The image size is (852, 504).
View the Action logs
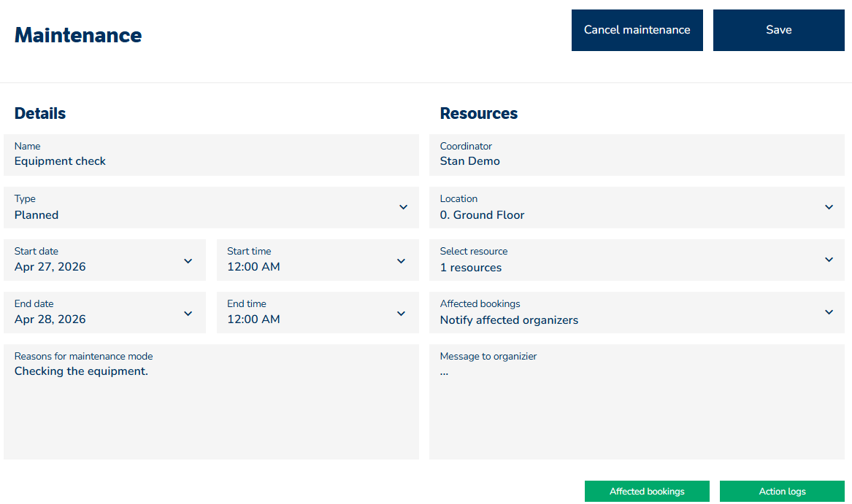click(782, 492)
